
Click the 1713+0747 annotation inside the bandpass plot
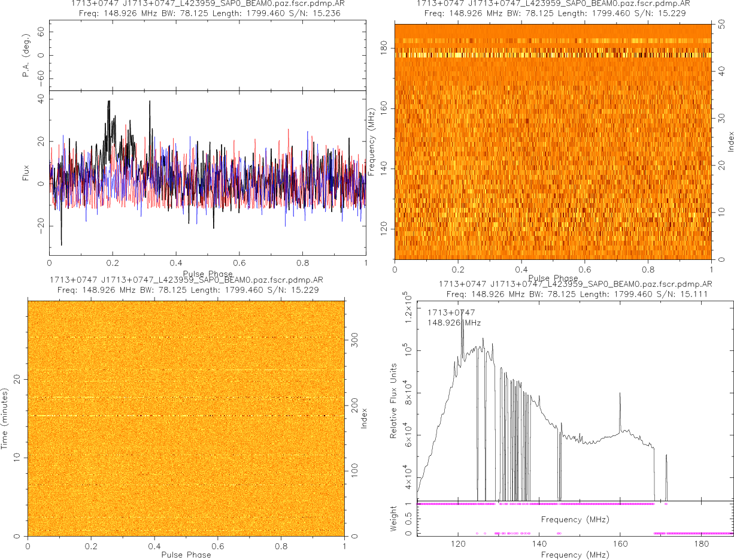[451, 313]
